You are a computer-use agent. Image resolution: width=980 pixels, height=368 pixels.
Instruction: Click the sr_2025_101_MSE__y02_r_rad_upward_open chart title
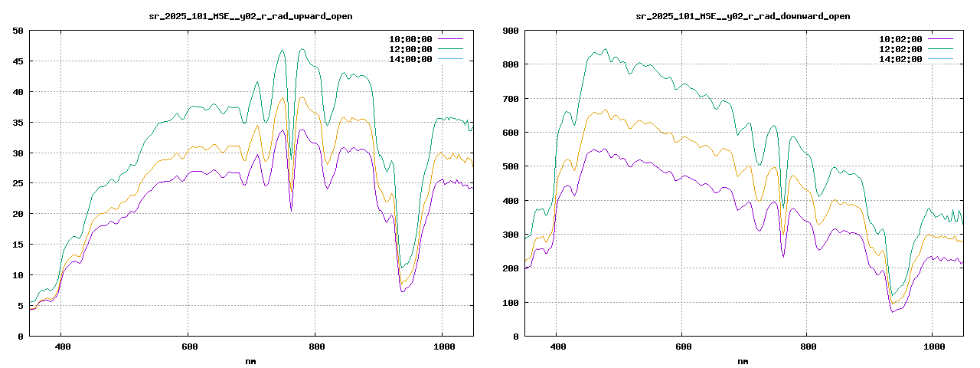(x=250, y=16)
